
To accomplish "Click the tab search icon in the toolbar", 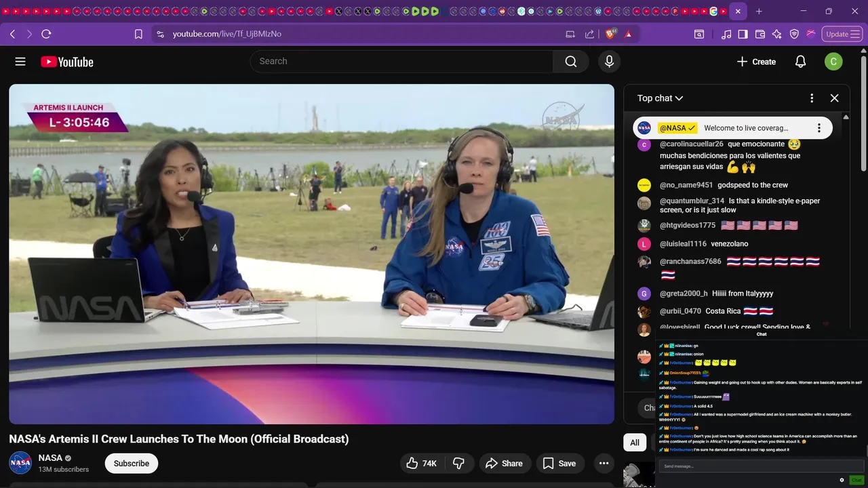I will [x=699, y=34].
